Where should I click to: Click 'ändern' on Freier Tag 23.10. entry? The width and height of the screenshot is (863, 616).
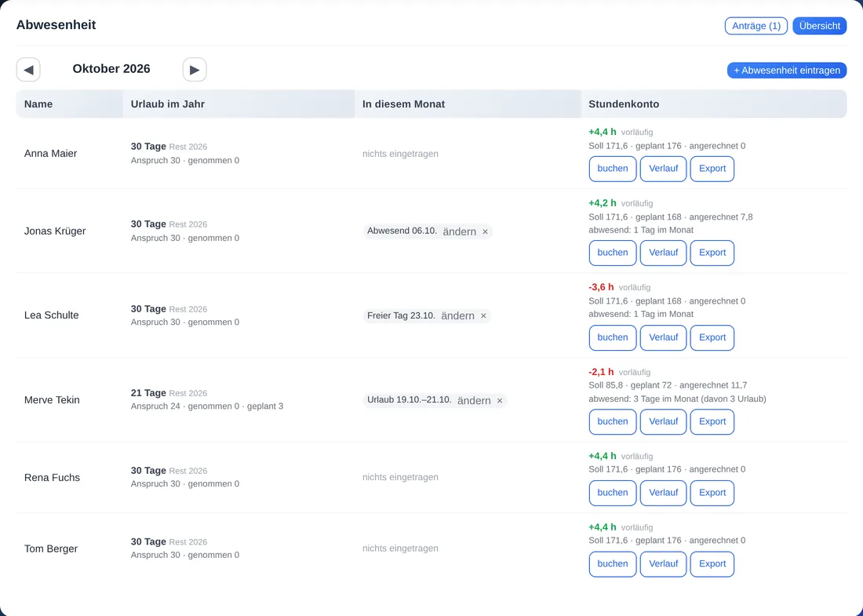(x=457, y=316)
